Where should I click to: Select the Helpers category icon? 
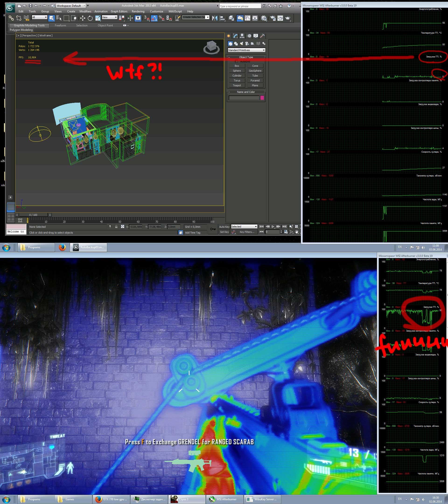tap(252, 44)
